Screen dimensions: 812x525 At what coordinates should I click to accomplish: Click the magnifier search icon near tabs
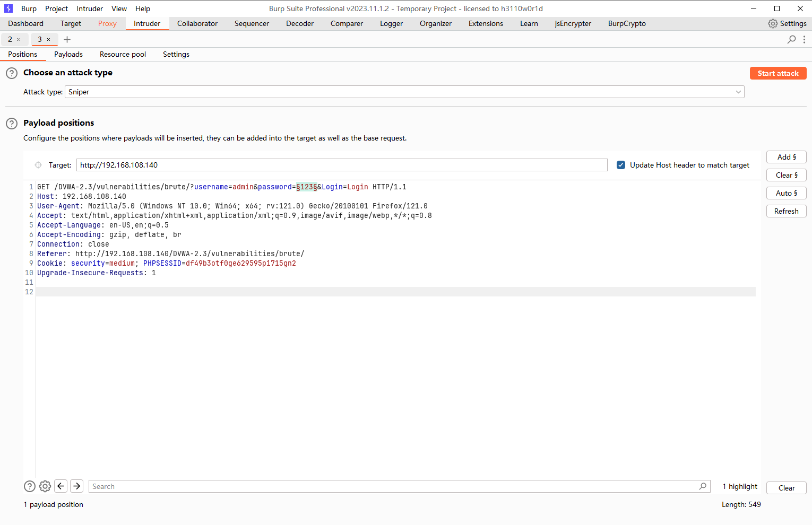coord(791,39)
